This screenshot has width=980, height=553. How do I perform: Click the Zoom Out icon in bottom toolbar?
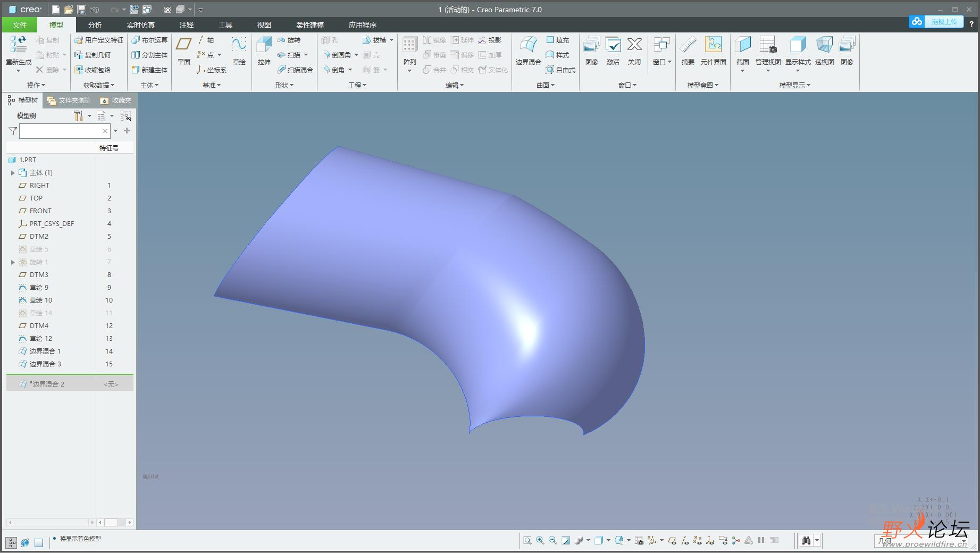tap(553, 540)
